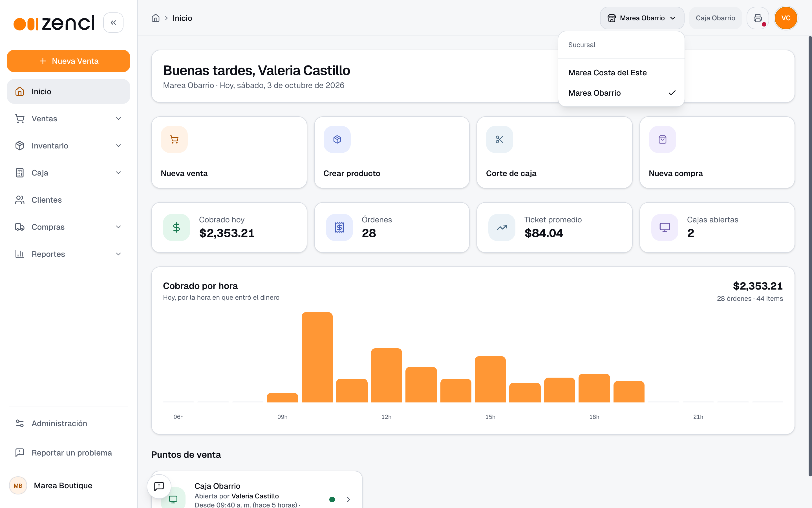This screenshot has width=812, height=508.
Task: Click the Cobrado por hora title
Action: pos(200,286)
